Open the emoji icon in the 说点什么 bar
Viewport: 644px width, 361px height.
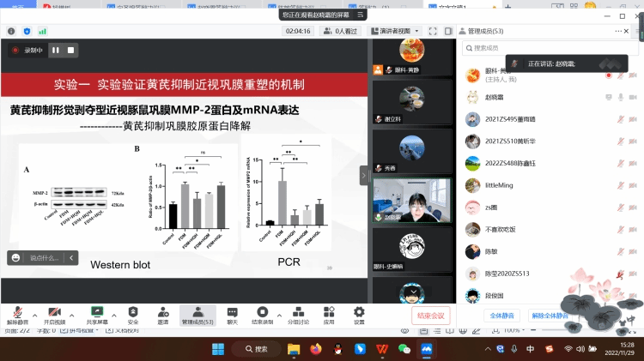point(15,257)
